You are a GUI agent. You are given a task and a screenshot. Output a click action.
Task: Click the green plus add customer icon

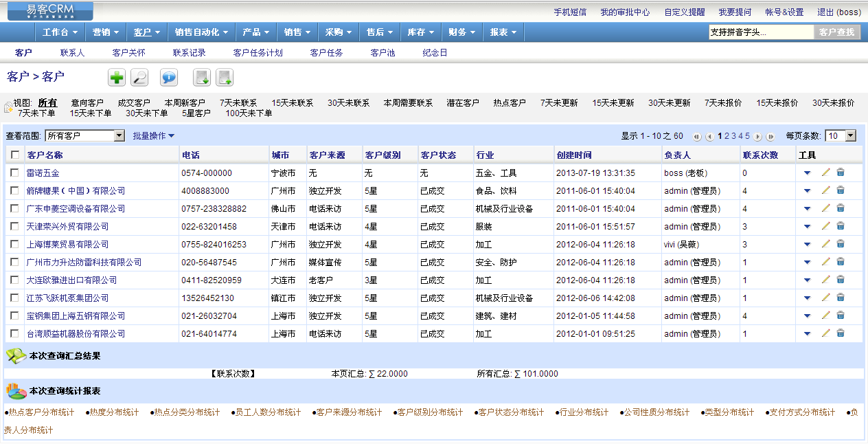(117, 78)
